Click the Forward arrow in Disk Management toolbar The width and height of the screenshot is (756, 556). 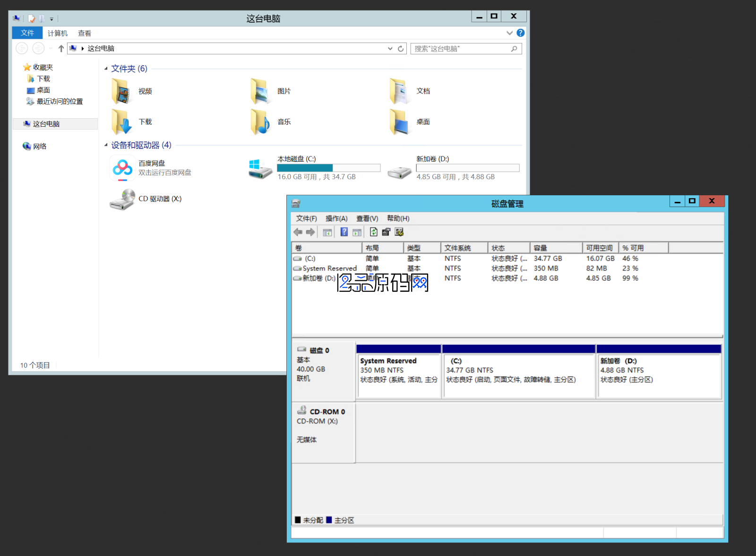310,232
